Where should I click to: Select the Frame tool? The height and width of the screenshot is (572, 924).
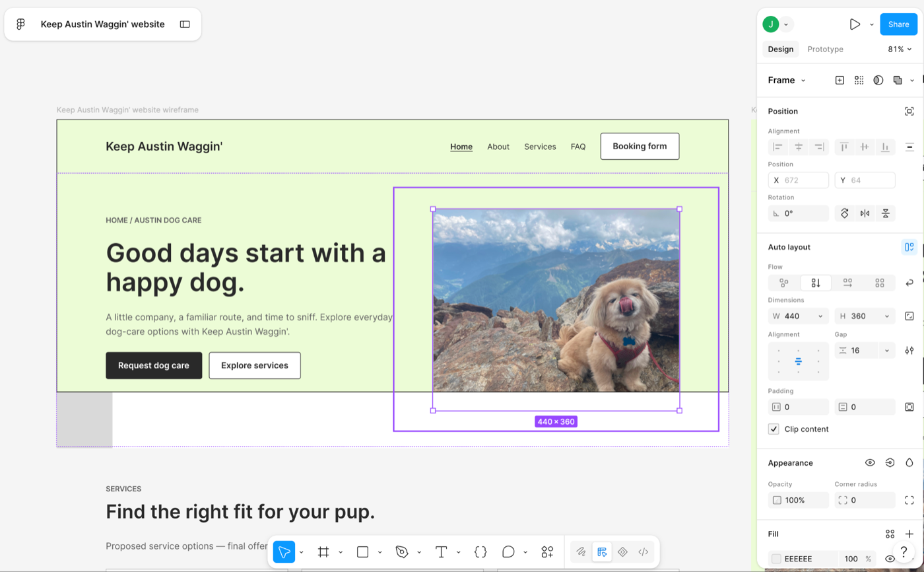[323, 552]
